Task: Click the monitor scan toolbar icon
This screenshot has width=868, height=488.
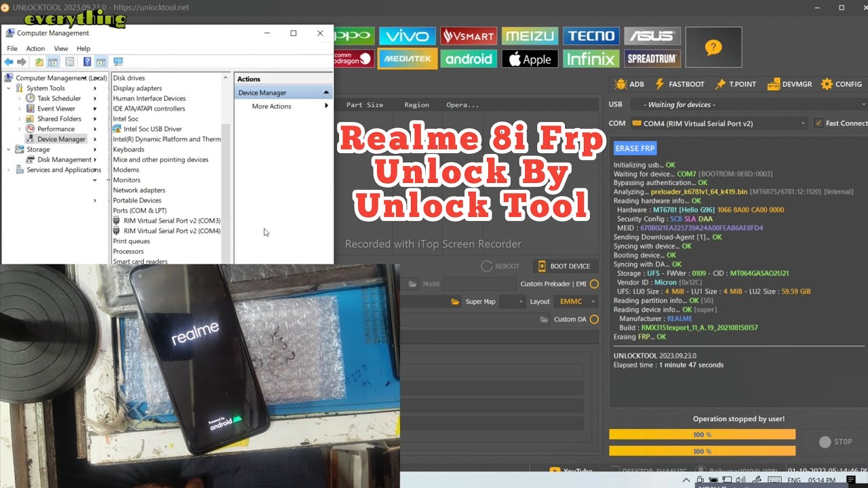Action: click(x=118, y=62)
